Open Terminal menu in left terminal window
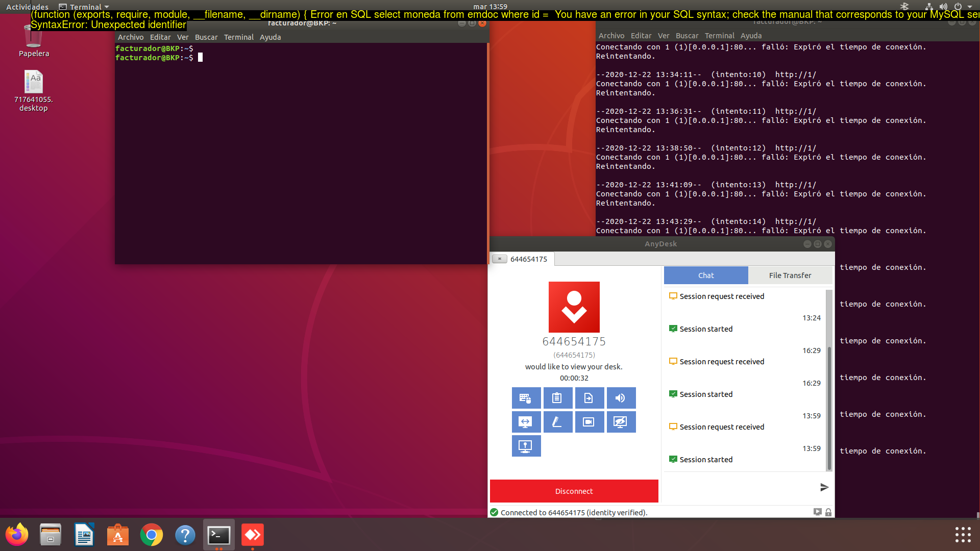 coord(239,37)
